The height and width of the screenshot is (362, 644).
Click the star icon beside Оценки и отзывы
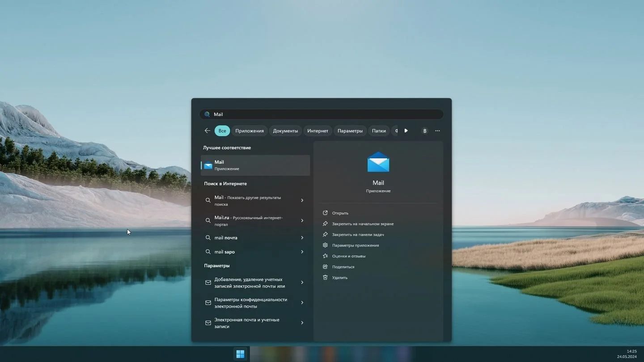325,256
